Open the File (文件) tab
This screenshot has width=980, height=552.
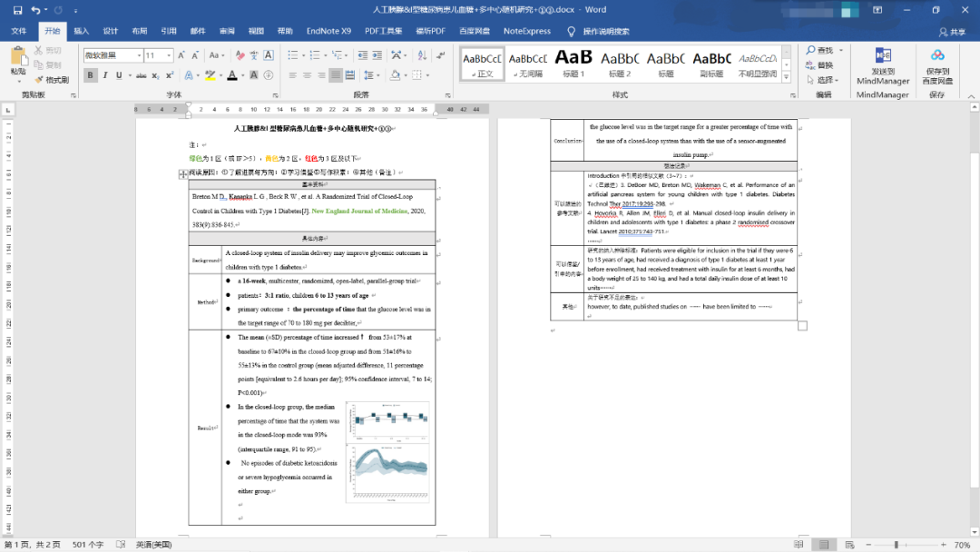(19, 31)
